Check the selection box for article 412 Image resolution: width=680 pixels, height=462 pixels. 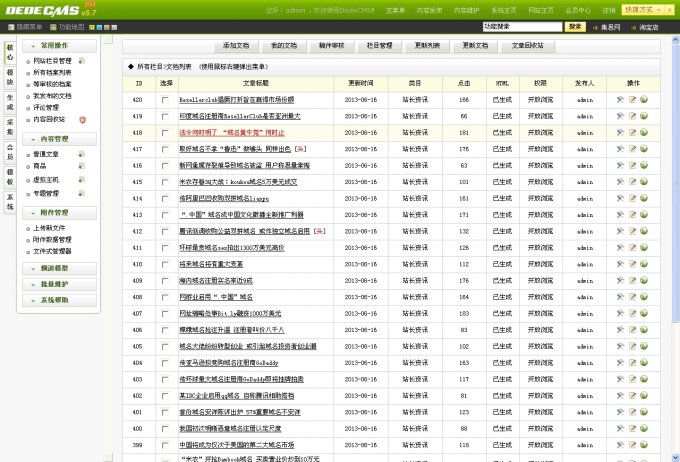165,232
